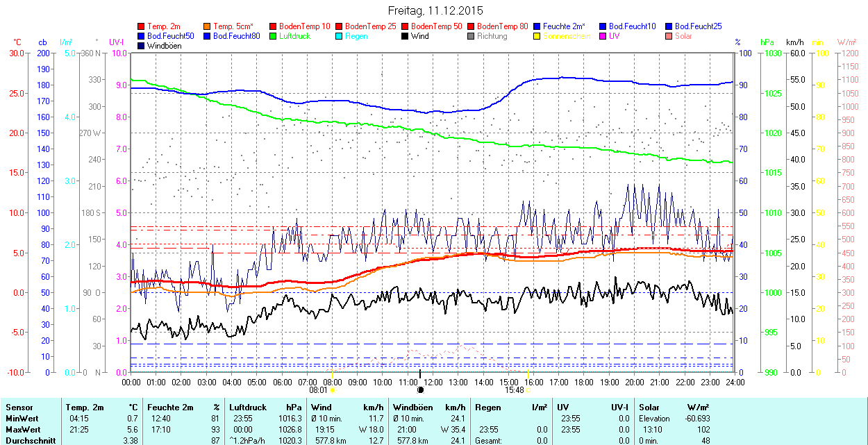Click the hPa axis unit label
Viewport: 868px width, 445px height.
tap(767, 42)
